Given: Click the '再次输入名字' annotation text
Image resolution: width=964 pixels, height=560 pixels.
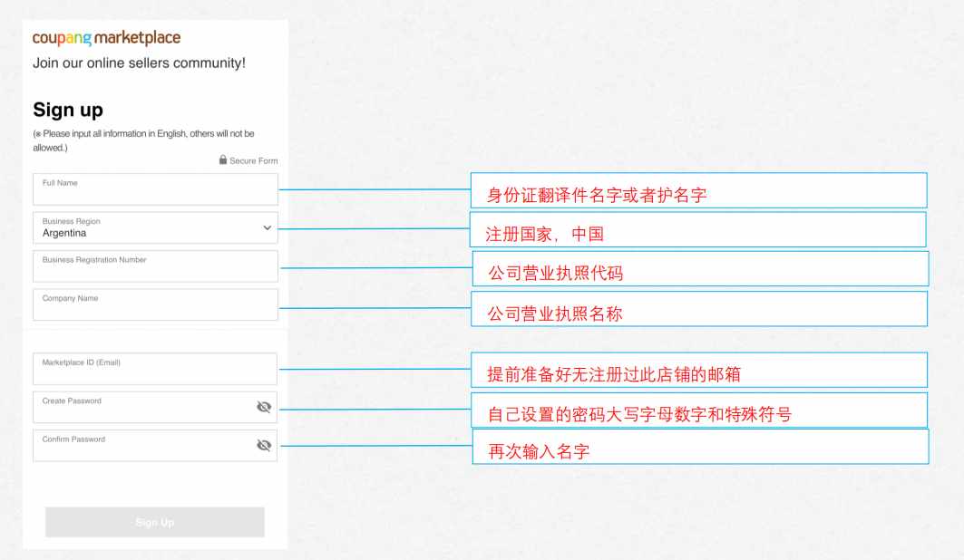Looking at the screenshot, I should [x=539, y=452].
